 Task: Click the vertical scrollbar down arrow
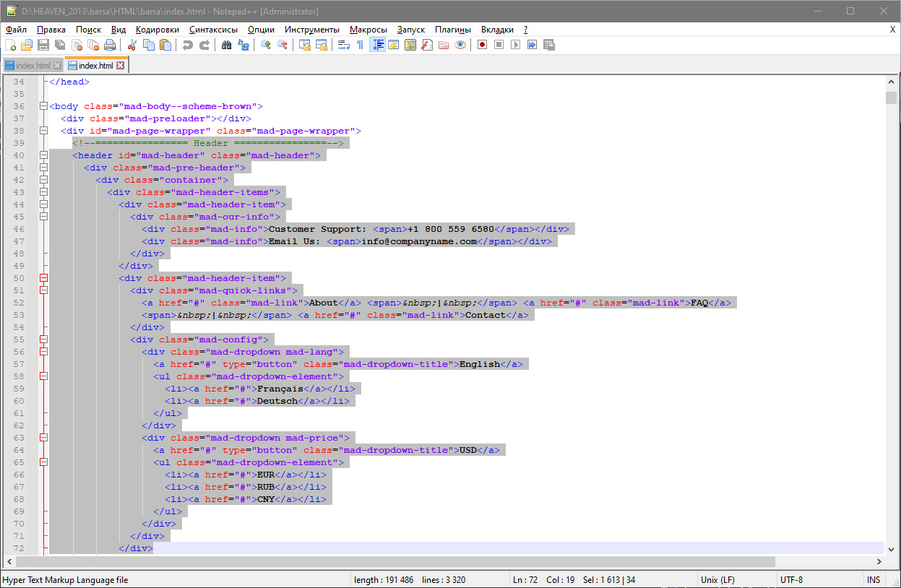tap(891, 548)
